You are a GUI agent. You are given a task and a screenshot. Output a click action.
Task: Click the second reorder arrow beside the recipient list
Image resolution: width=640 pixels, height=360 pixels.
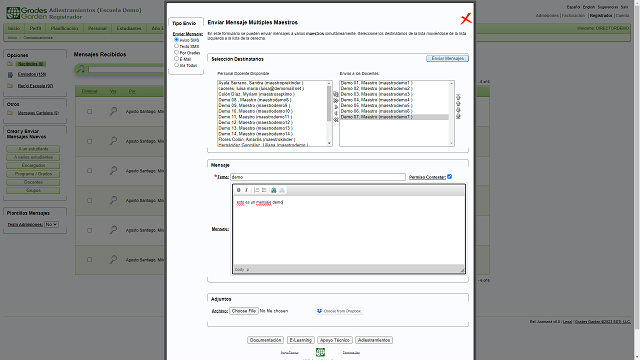[458, 104]
